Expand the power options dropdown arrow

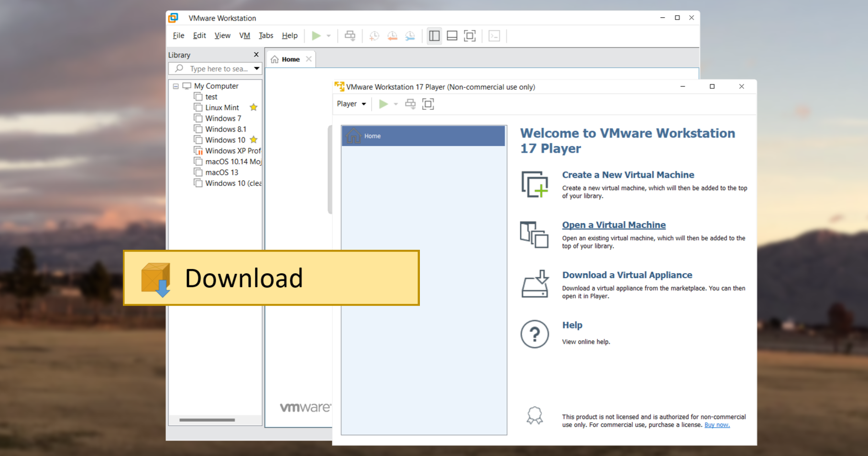(328, 35)
